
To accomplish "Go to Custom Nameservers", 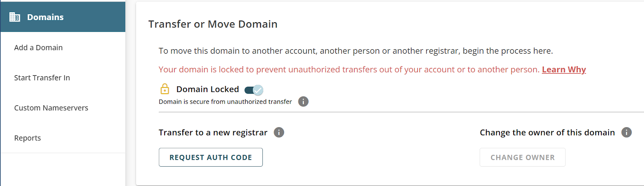I will pyautogui.click(x=51, y=108).
